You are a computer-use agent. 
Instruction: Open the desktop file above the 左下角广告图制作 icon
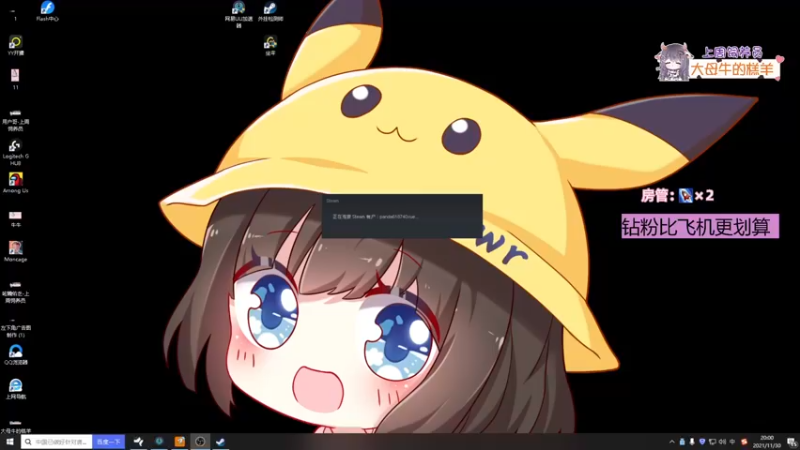point(15,292)
